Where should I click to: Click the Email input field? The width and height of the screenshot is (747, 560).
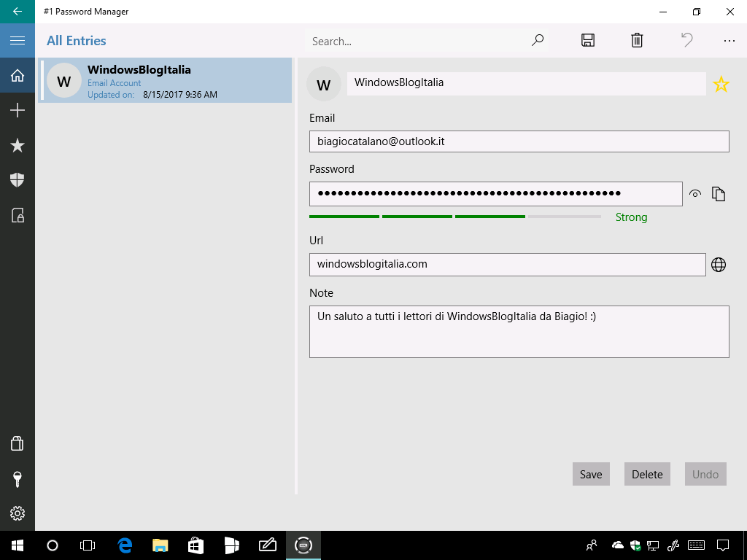click(x=519, y=141)
